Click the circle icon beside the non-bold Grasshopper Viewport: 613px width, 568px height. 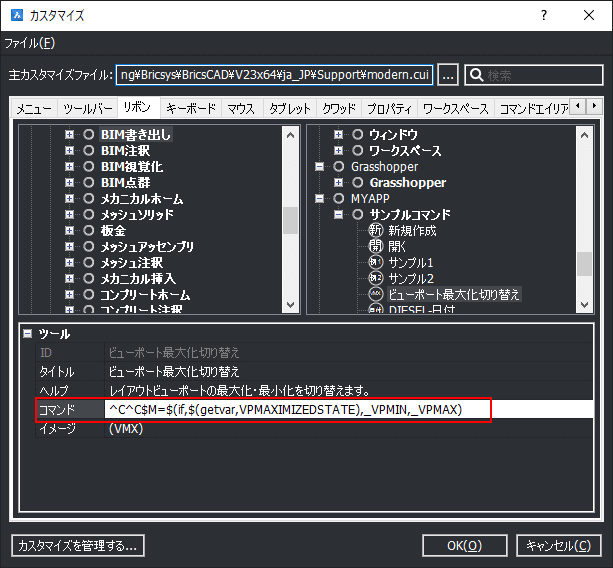coord(339,167)
